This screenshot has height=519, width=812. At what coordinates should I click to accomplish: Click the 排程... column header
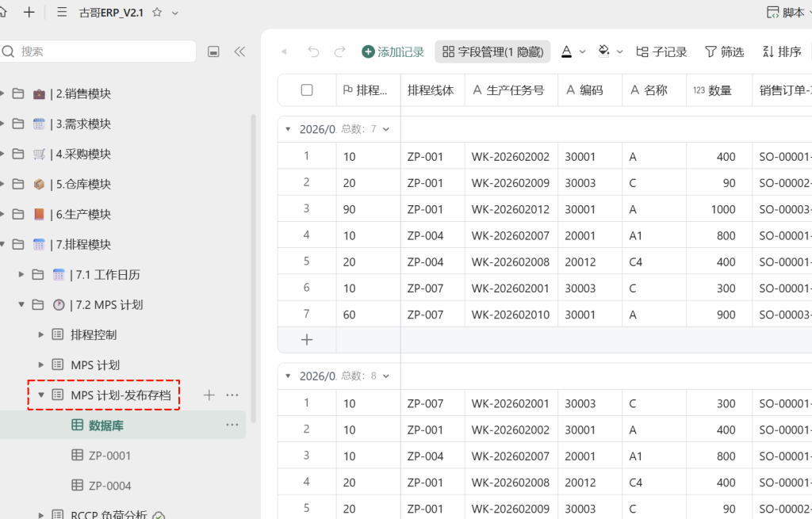click(x=368, y=90)
